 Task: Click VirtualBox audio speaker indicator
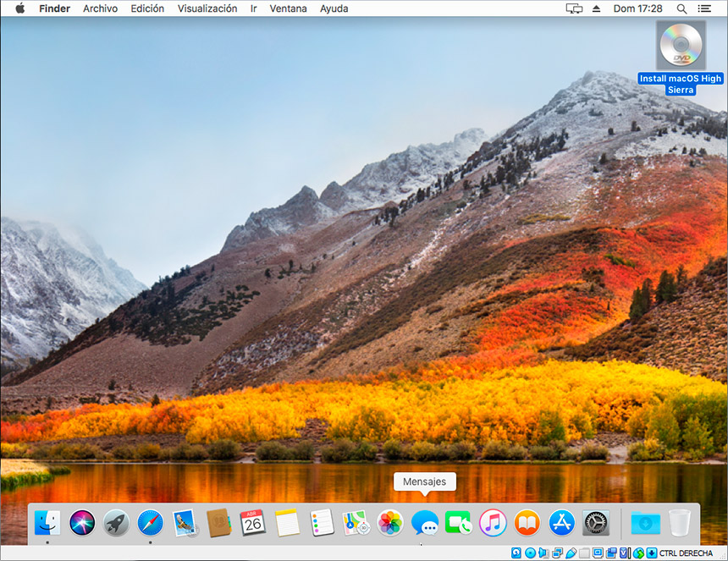coord(543,553)
